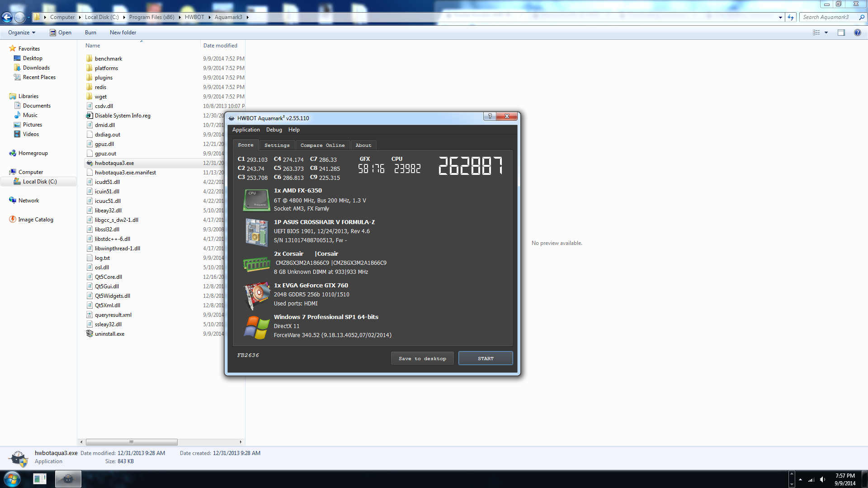The height and width of the screenshot is (488, 868).
Task: Click the taskbar clock showing 7:57 PM
Action: tap(845, 479)
